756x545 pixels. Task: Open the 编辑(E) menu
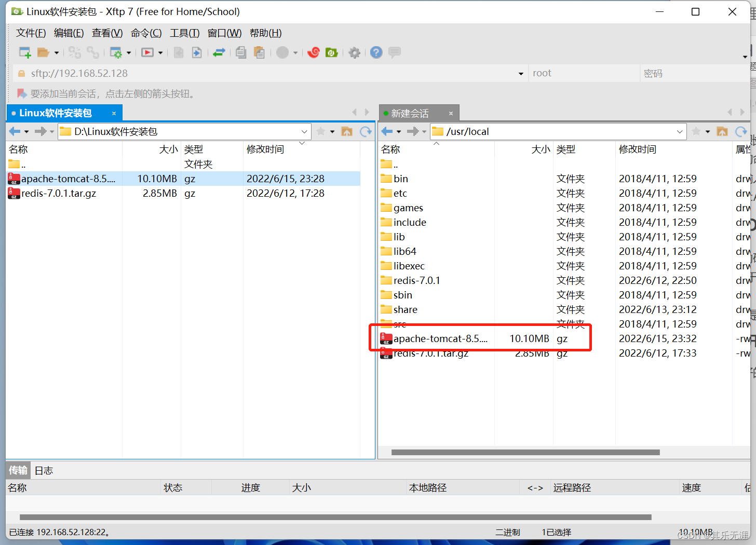(69, 33)
